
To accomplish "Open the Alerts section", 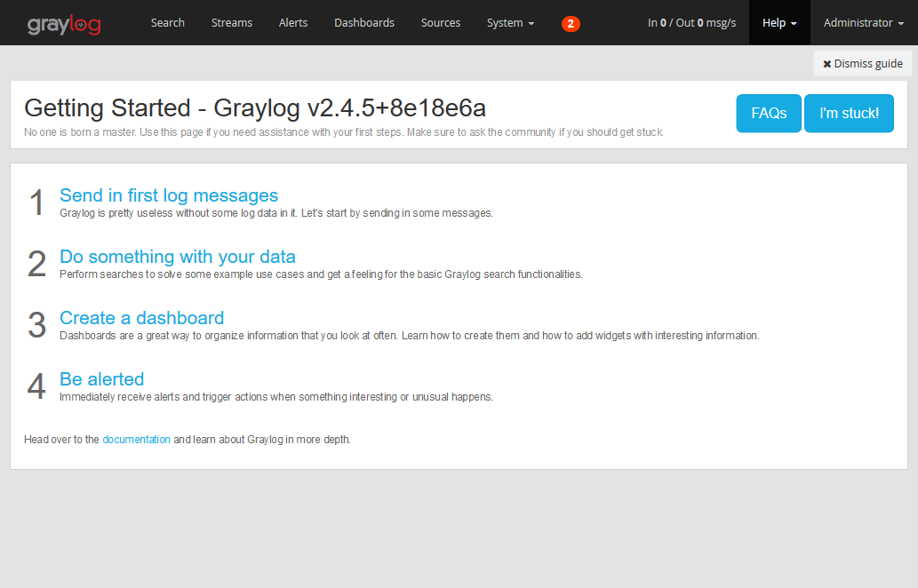I will coord(293,23).
